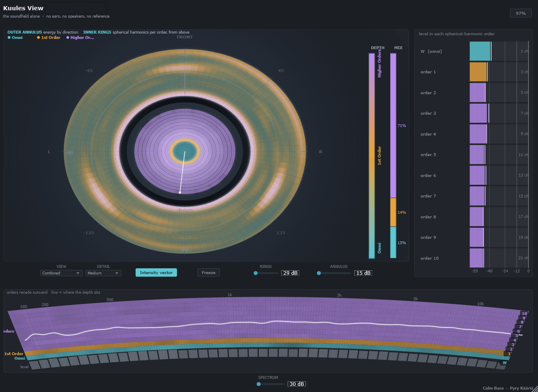Select the 5 order tab in spectrum
Image resolution: width=538 pixels, height=392 pixels.
(517, 336)
